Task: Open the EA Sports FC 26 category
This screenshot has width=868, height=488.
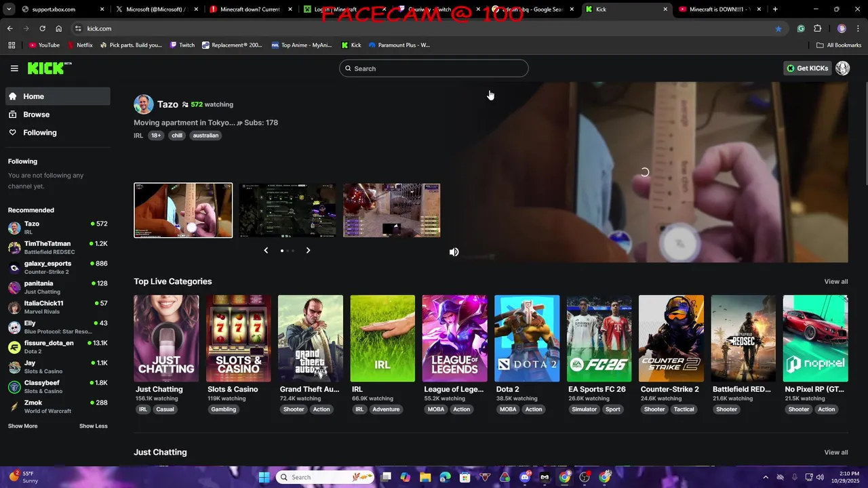Action: (599, 338)
